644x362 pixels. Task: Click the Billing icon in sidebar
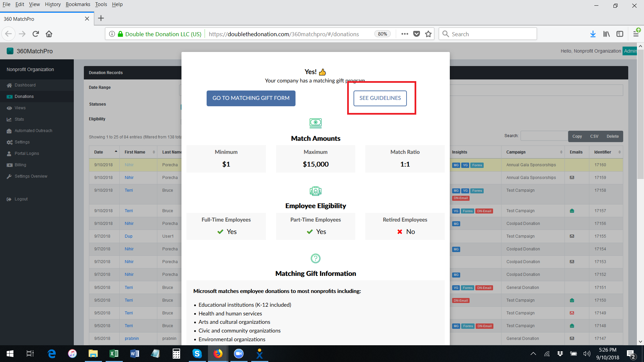click(9, 165)
